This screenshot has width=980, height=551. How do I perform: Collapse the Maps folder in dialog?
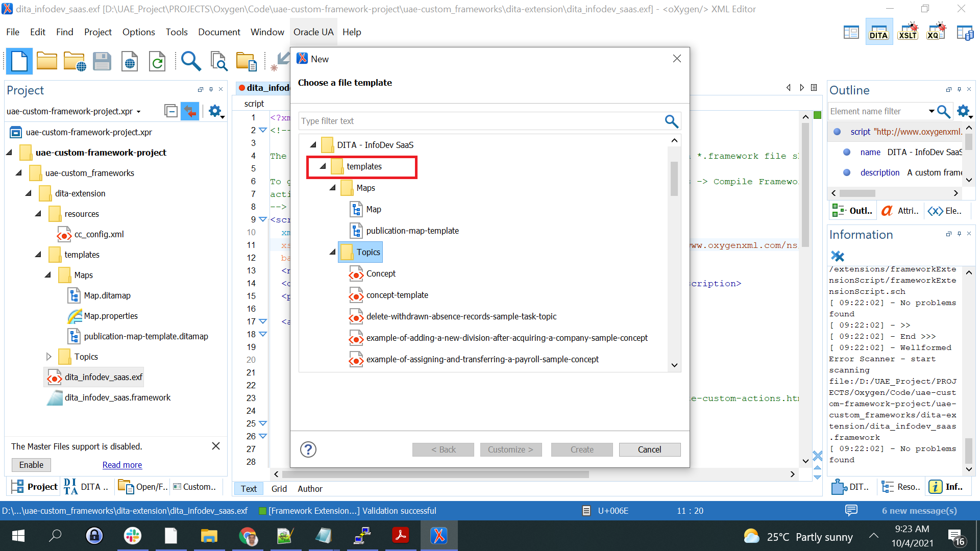tap(333, 188)
